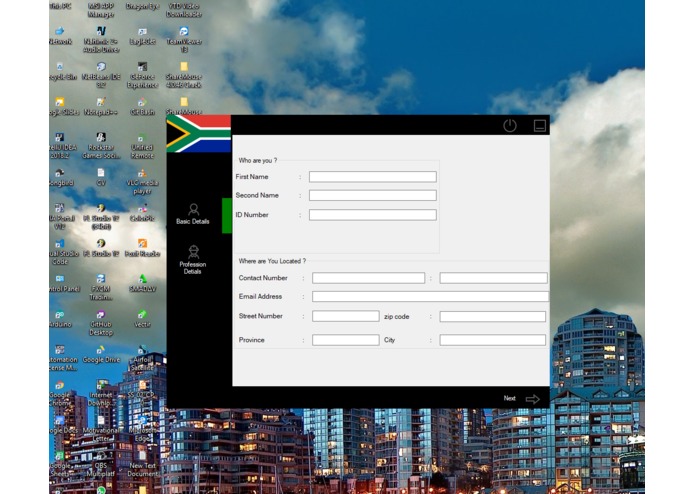Select the first Contact Number box
The width and height of the screenshot is (695, 494).
[x=368, y=278]
